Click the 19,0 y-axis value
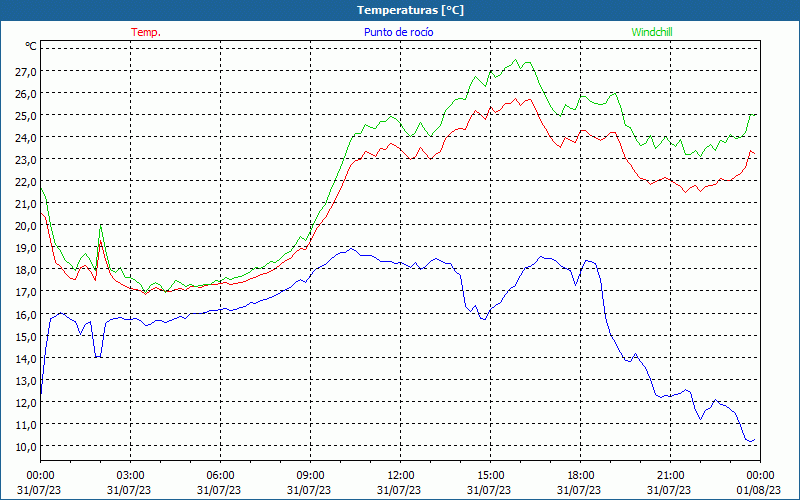Image resolution: width=800 pixels, height=500 pixels. pyautogui.click(x=26, y=247)
